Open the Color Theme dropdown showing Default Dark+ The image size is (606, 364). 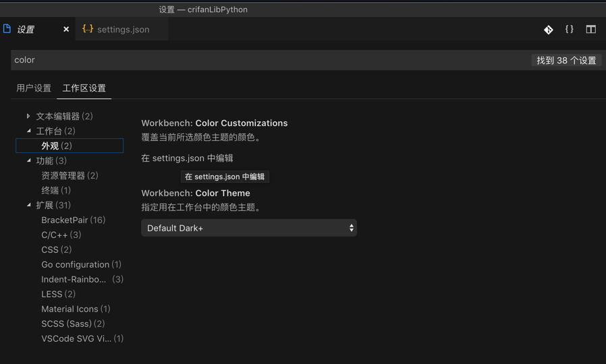tap(249, 228)
